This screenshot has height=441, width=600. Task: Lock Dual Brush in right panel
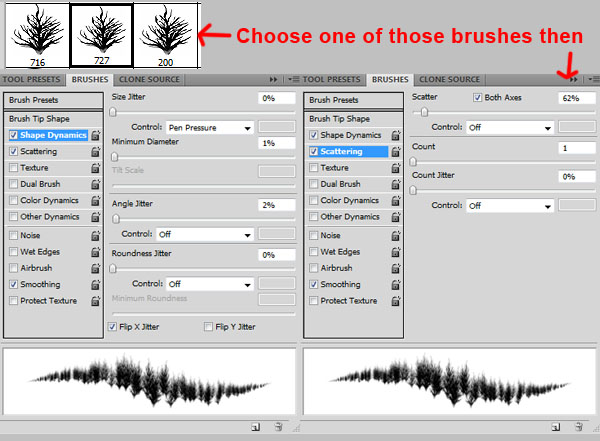tap(396, 184)
